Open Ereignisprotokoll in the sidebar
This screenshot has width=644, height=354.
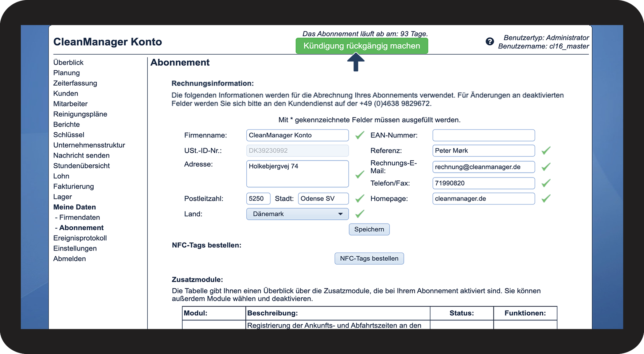coord(80,238)
